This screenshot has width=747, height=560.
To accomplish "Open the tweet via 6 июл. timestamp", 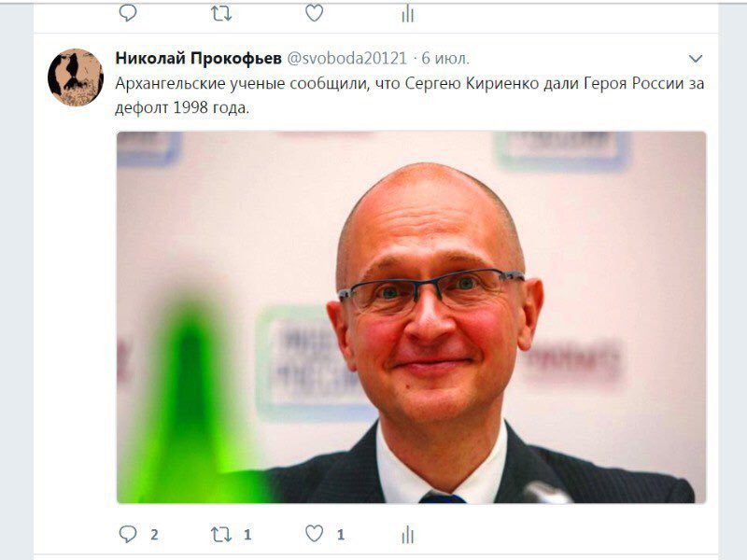I will coord(445,58).
